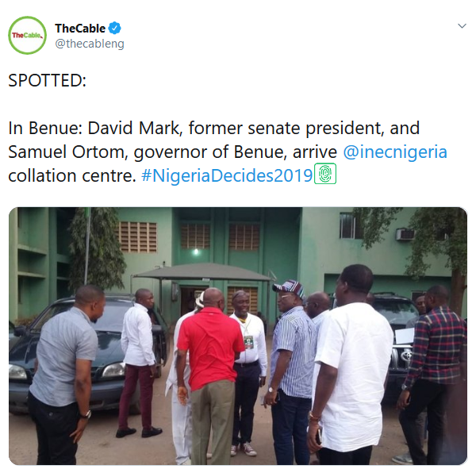Open the #NigeriaDecides2019 hashtag
Image resolution: width=476 pixels, height=469 pixels.
pos(227,175)
